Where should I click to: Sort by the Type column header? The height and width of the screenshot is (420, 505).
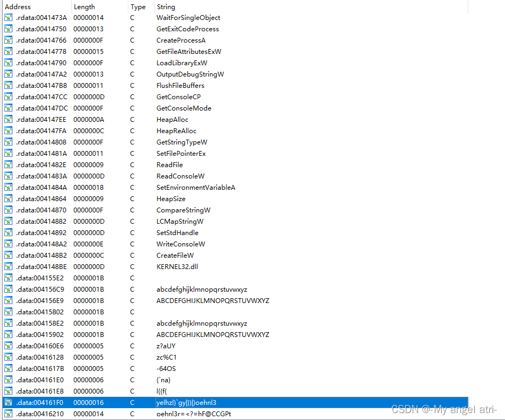(138, 7)
